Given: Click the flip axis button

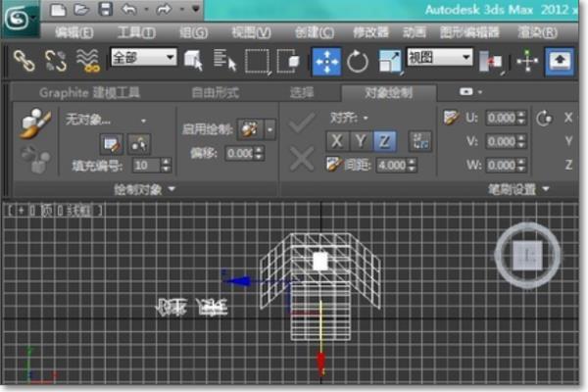Looking at the screenshot, I should click(x=420, y=141).
